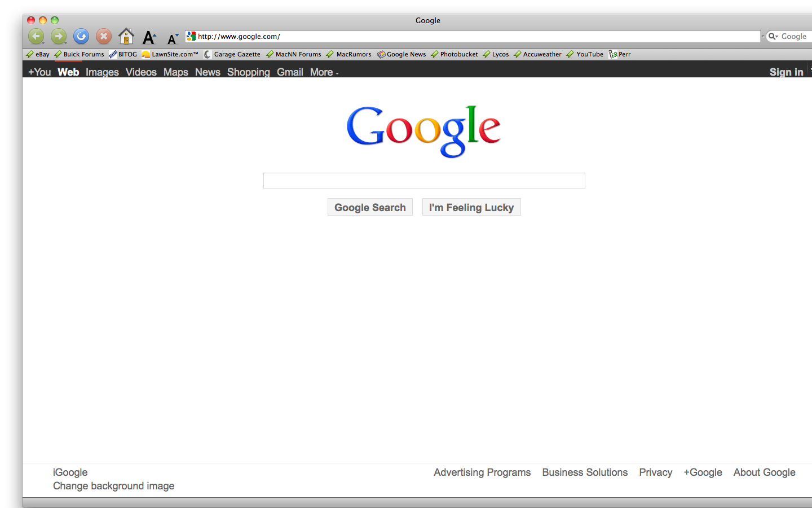812x508 pixels.
Task: Minimize the window with the yellow button
Action: (43, 20)
